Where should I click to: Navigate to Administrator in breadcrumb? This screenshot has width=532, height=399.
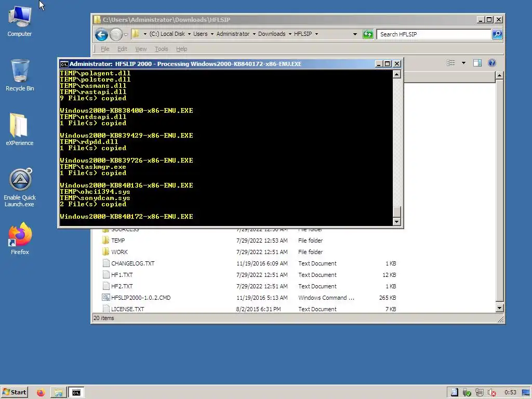(x=233, y=34)
